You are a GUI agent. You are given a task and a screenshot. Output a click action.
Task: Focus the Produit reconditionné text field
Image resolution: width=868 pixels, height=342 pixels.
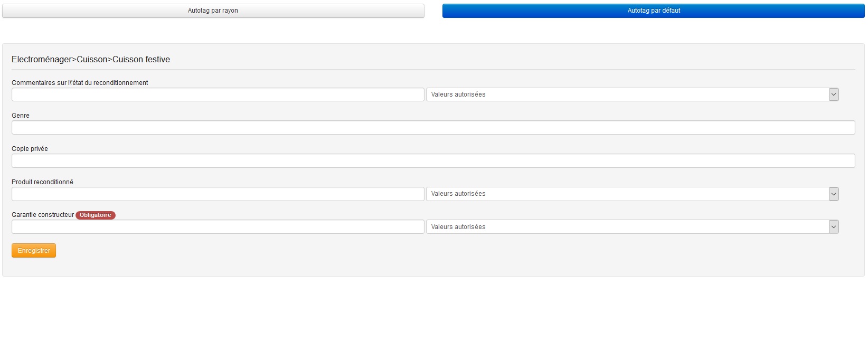[x=218, y=194]
